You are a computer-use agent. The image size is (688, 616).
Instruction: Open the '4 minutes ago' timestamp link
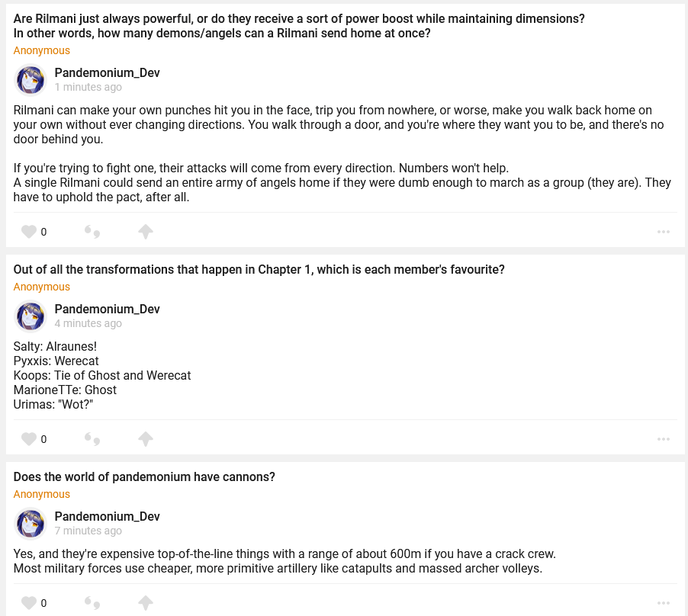88,323
